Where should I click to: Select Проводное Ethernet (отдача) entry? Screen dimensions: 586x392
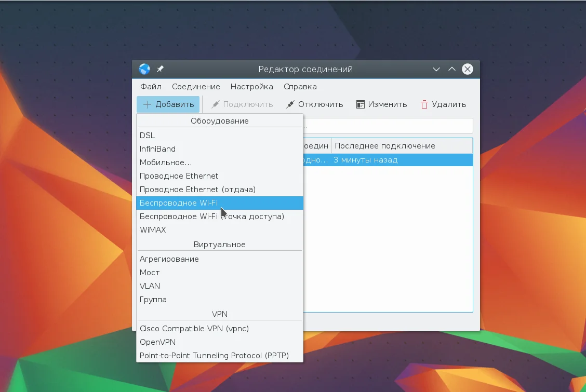pyautogui.click(x=220, y=190)
